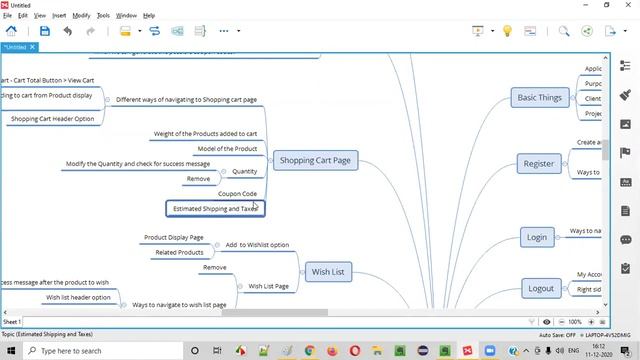Image resolution: width=640 pixels, height=360 pixels.
Task: Open presentation mode dropdown arrow
Action: 492,31
